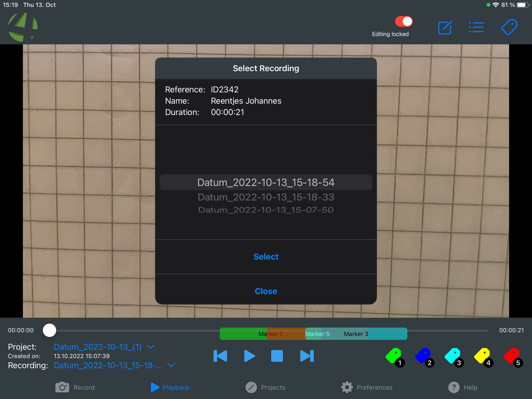The image size is (532, 399).
Task: Open the tag marker icon
Action: point(509,27)
